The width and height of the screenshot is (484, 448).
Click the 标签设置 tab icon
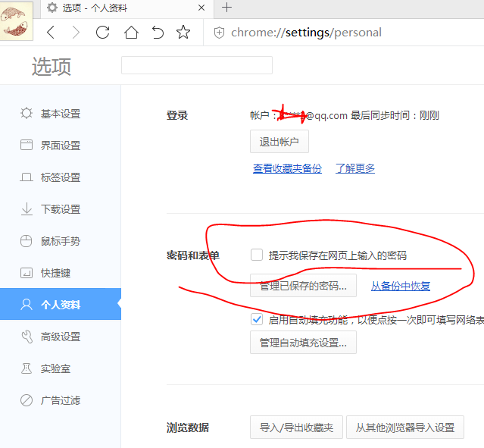tap(27, 177)
